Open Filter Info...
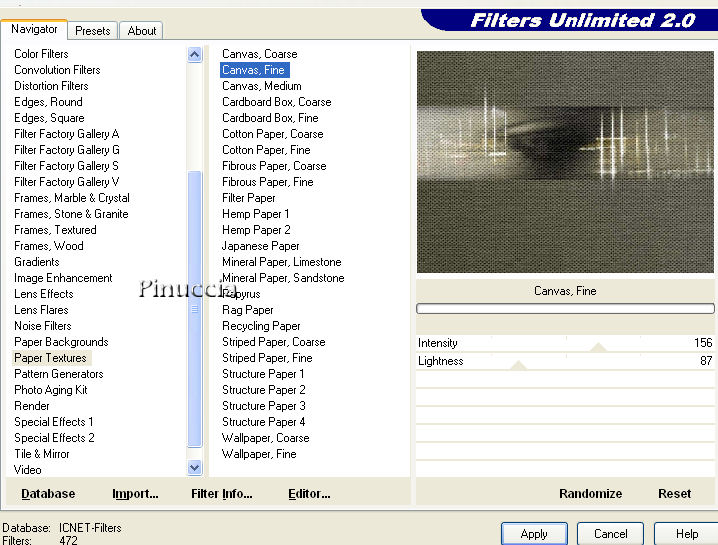Image resolution: width=718 pixels, height=545 pixels. click(222, 493)
